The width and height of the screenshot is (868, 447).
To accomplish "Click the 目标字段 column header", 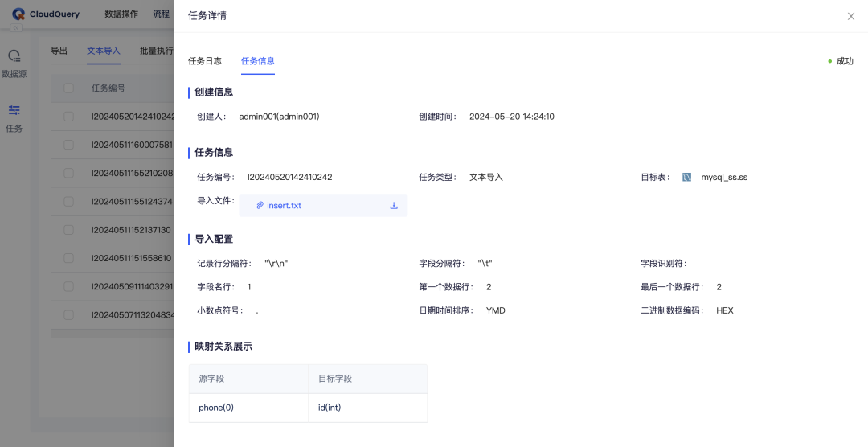I will click(x=367, y=379).
